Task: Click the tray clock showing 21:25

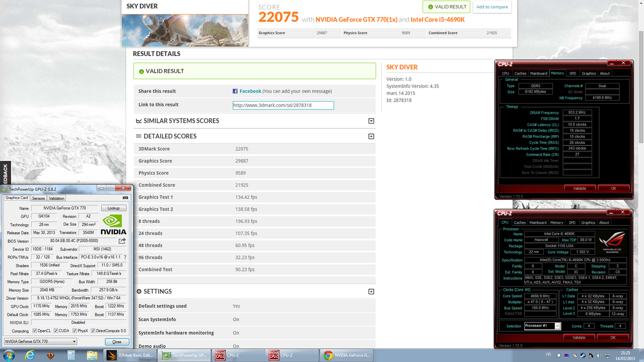Action: [625, 355]
